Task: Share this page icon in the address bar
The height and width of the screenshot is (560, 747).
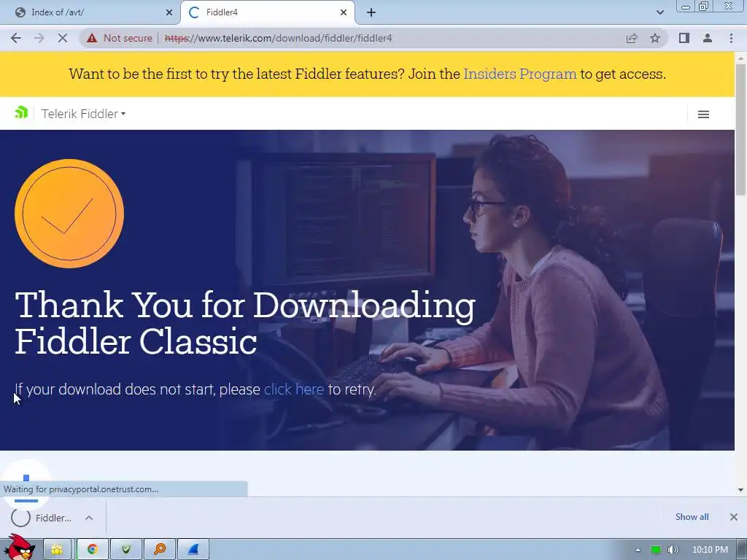Action: pos(632,38)
